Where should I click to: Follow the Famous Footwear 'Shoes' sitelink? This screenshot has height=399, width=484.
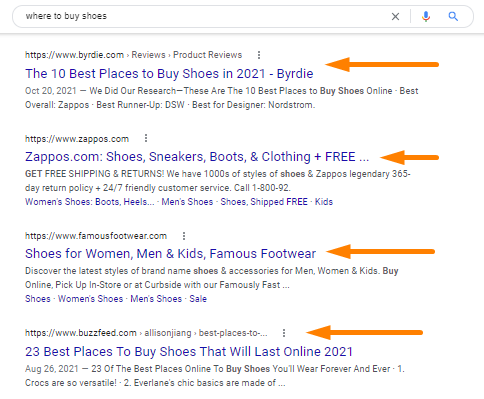coord(38,299)
